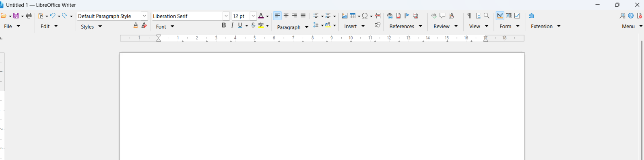Viewport: 644px width, 160px height.
Task: Insert a cross-reference
Action: [x=416, y=16]
